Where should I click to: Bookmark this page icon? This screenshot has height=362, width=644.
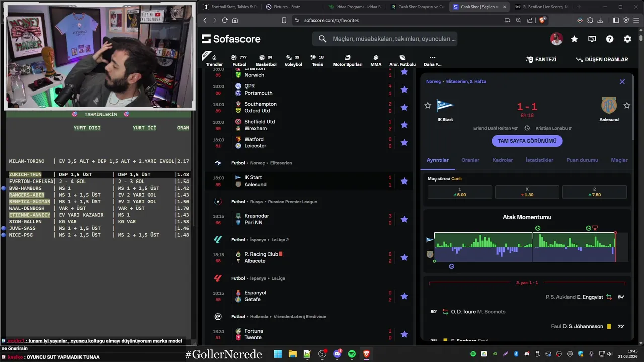click(x=284, y=20)
